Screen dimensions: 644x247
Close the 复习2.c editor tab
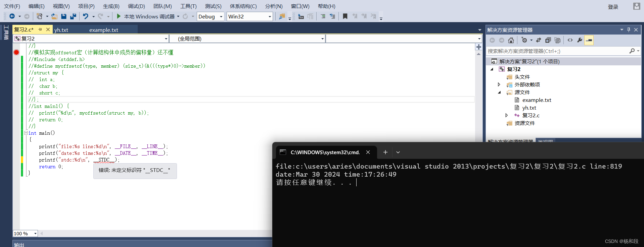(x=48, y=29)
